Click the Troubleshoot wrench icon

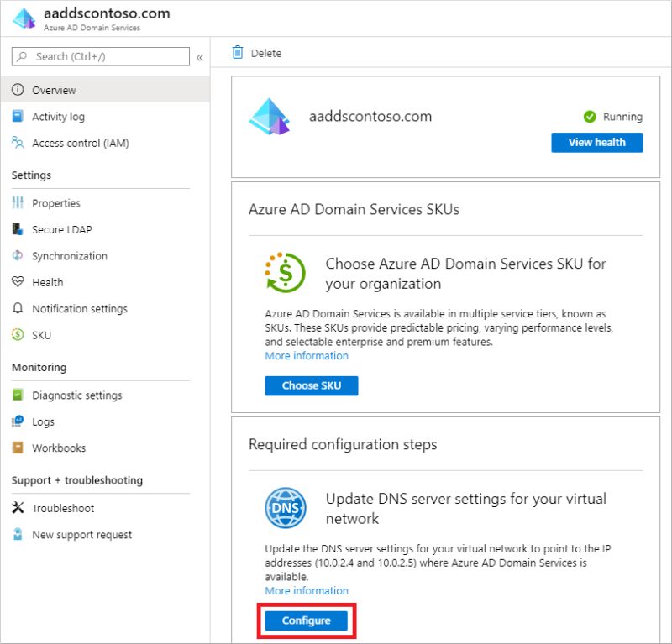click(17, 508)
